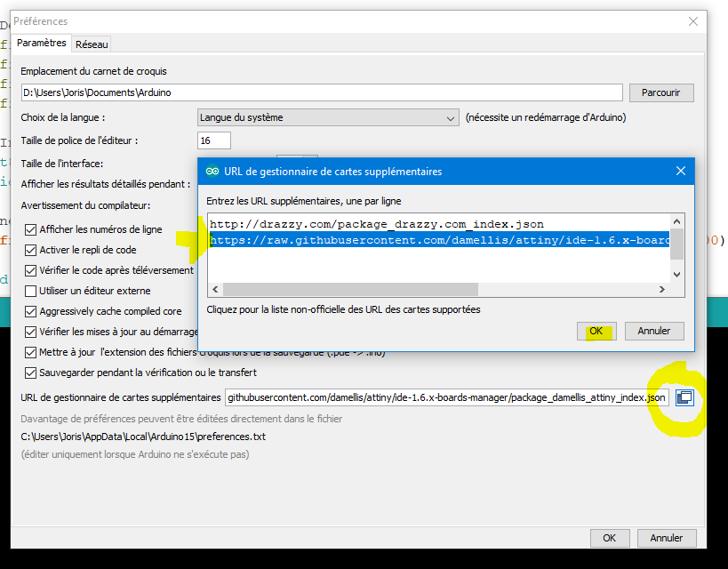Toggle Aggressively cache compiled core checkbox
Screen dimensions: 728x569
click(30, 311)
